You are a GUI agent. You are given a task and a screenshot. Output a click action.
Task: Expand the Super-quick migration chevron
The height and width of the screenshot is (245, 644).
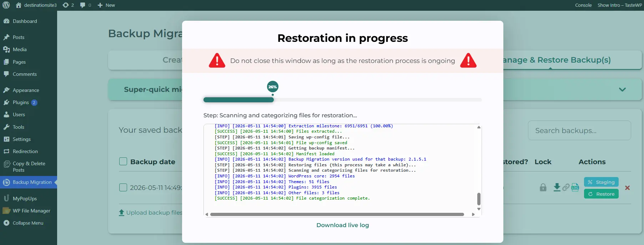click(622, 89)
